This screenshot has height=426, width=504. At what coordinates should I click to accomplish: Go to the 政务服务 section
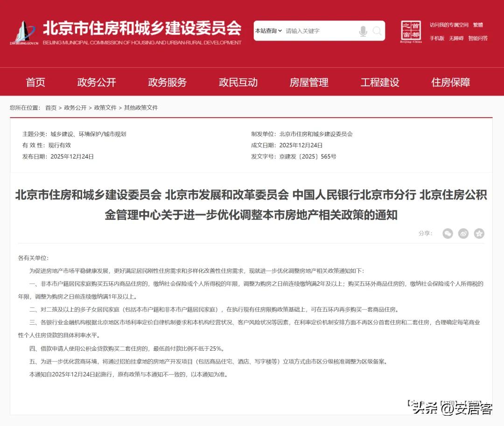167,83
